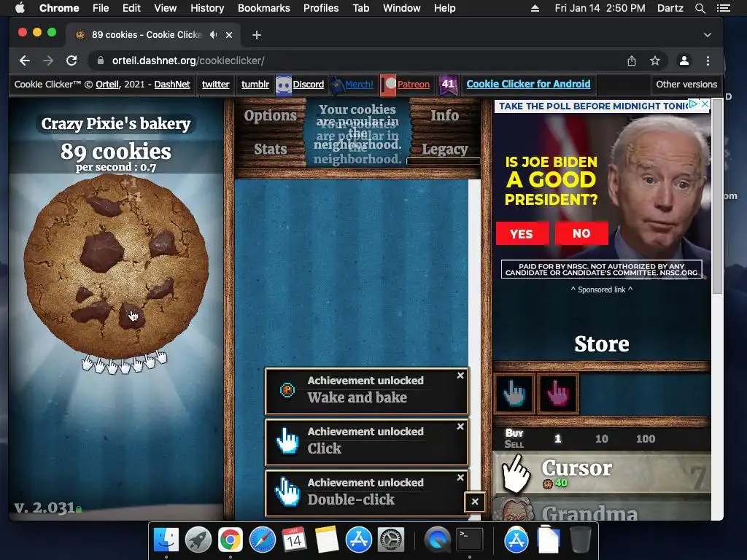
Task: Open Finder from the Dock
Action: point(166,540)
